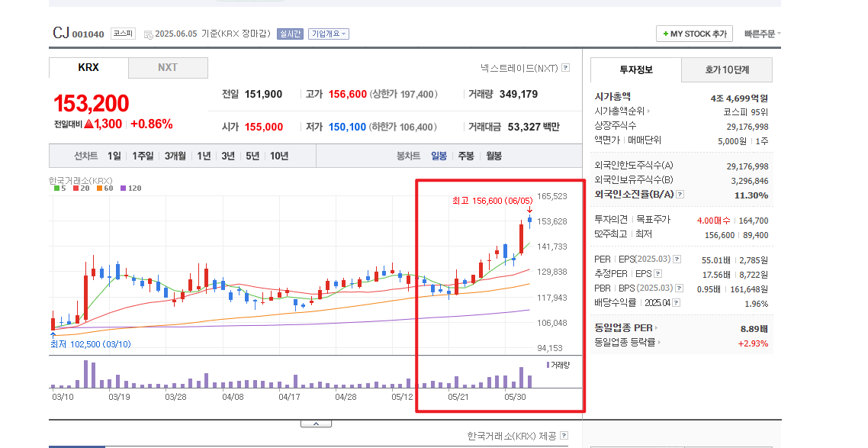
Task: Select the NXT exchange tab
Action: [167, 68]
